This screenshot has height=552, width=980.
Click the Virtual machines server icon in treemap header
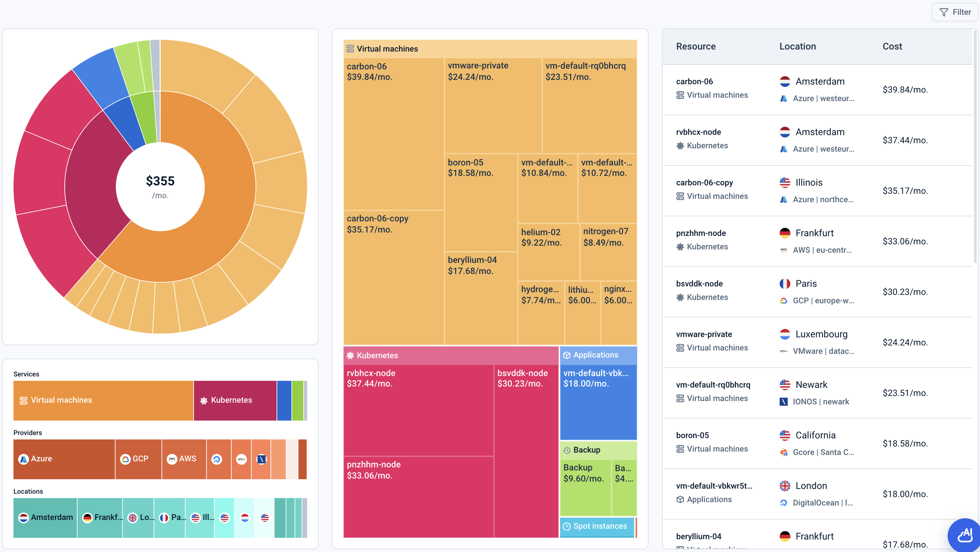(350, 49)
